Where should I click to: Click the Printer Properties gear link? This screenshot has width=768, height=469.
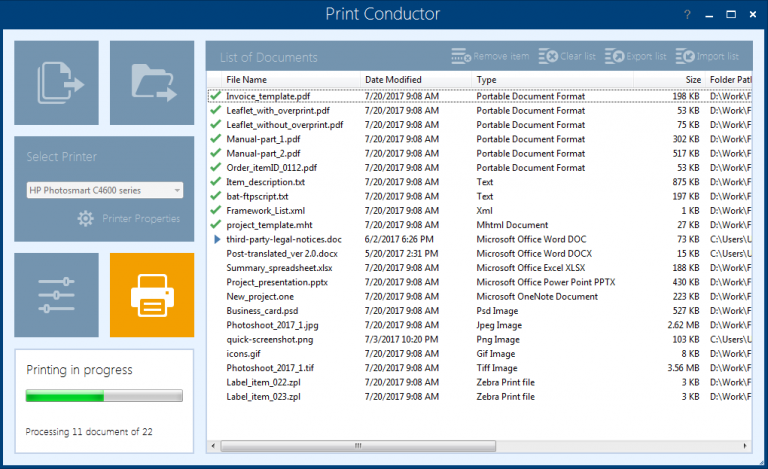[129, 218]
